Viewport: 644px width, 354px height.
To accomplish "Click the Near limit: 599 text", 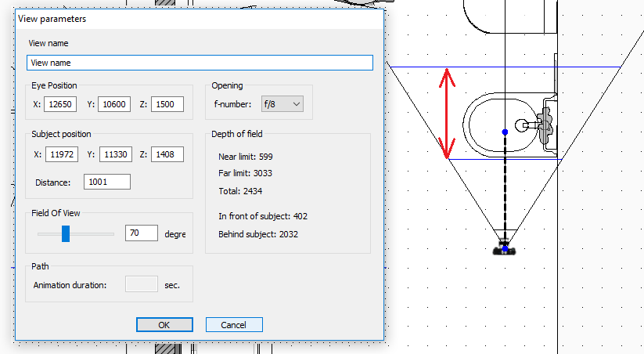I will click(x=246, y=157).
